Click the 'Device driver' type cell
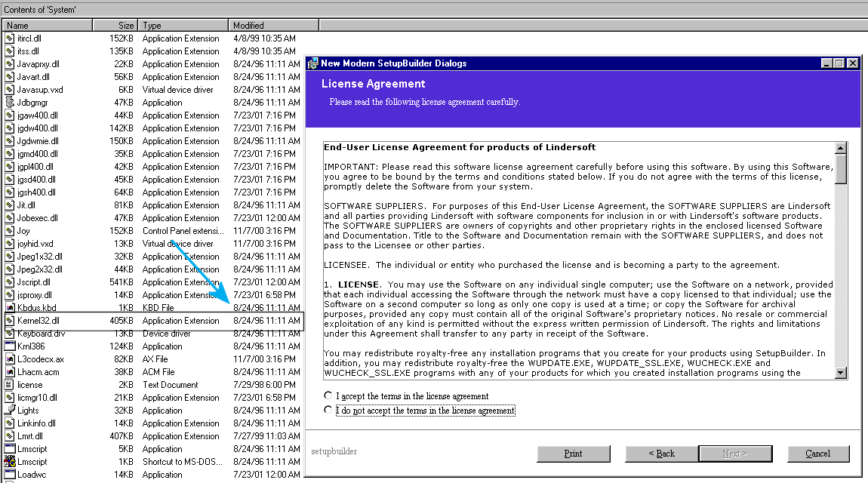Screen dimensions: 868x483 (166, 333)
